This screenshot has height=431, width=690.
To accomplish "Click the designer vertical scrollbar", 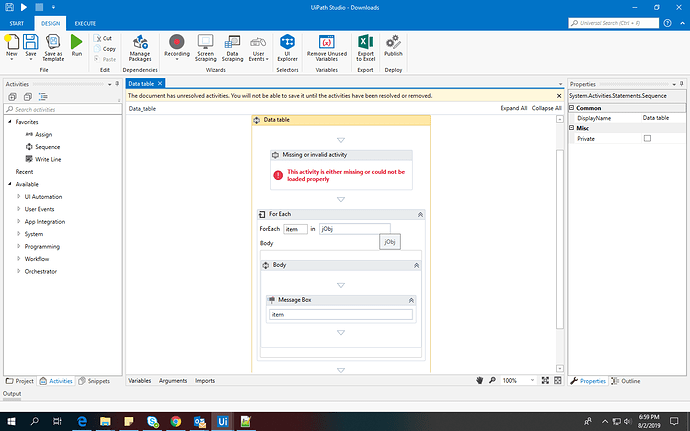I will click(560, 239).
